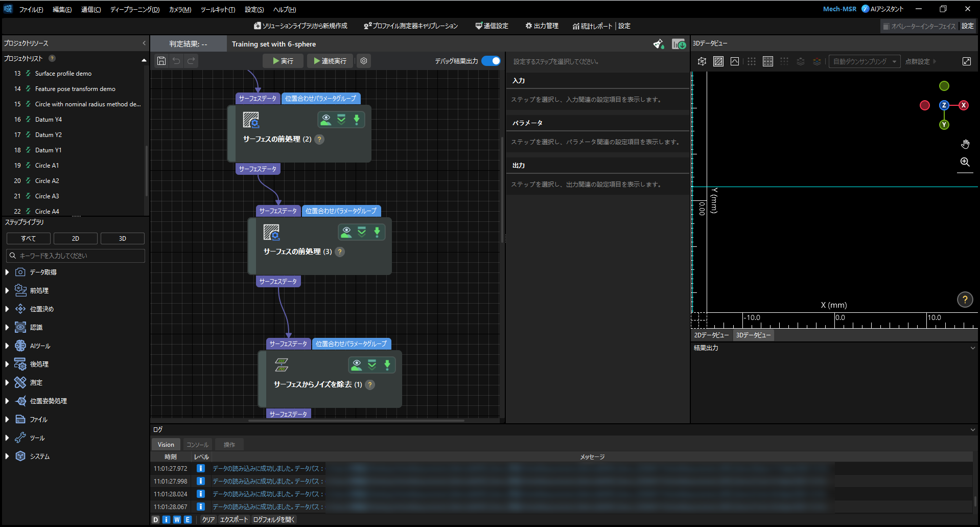The width and height of the screenshot is (980, 527).
Task: Open the ツールキット(T) menu
Action: tap(218, 10)
